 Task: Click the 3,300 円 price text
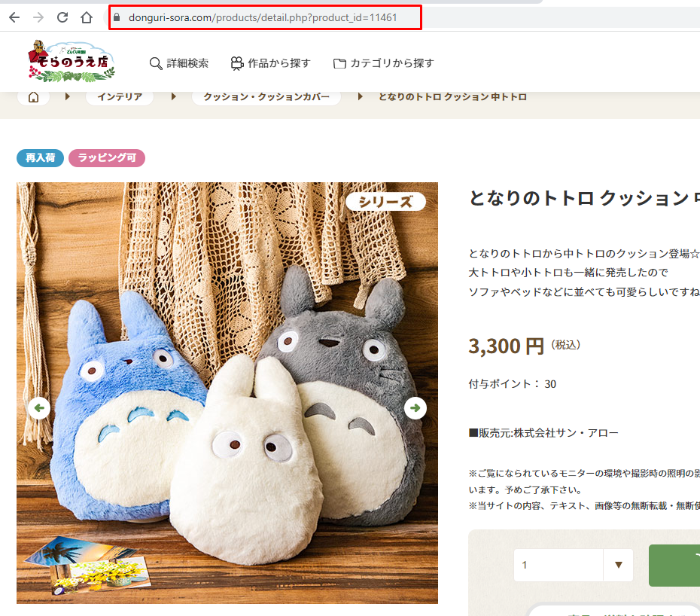507,346
